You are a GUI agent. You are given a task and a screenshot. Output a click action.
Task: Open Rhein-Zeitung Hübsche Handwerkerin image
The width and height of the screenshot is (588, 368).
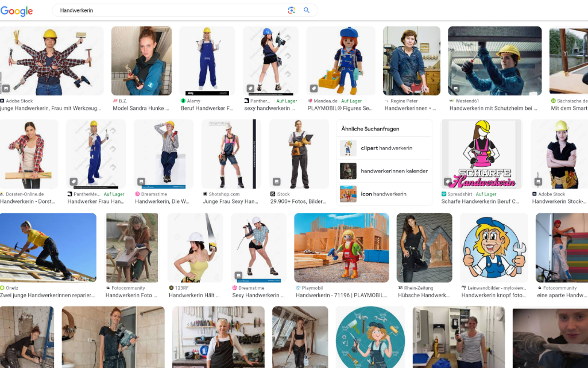[424, 248]
